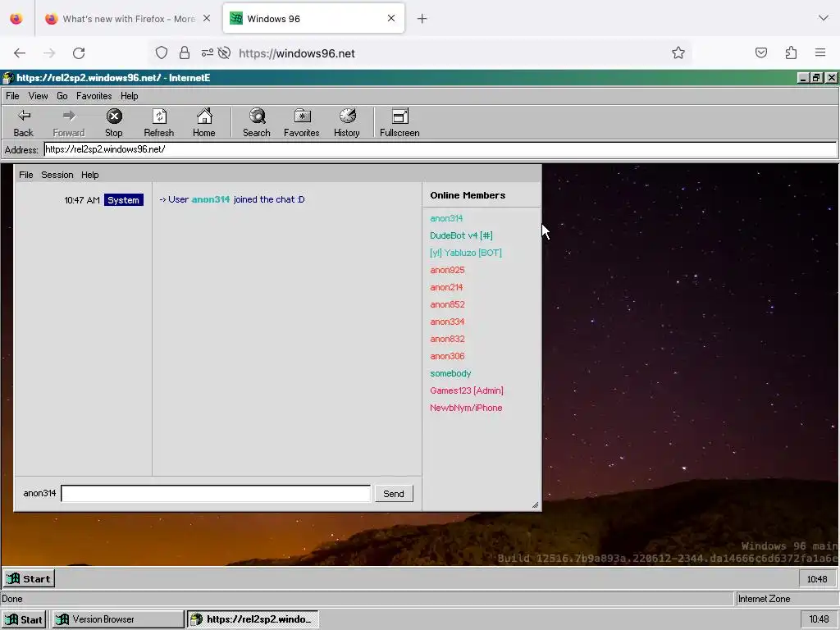The height and width of the screenshot is (630, 840).
Task: Reload the page in Firefox
Action: 79,53
